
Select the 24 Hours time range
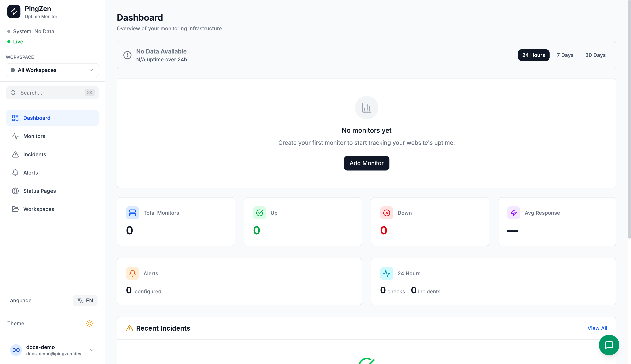pos(534,55)
